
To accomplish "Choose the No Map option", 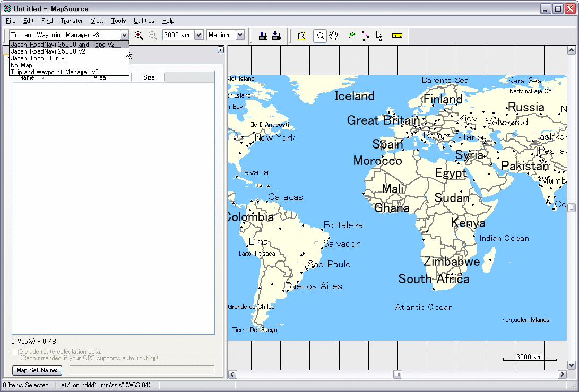I will pyautogui.click(x=70, y=65).
